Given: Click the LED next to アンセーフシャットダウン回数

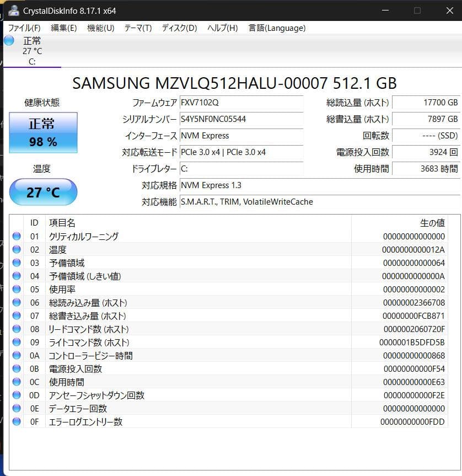Looking at the screenshot, I should tap(17, 395).
